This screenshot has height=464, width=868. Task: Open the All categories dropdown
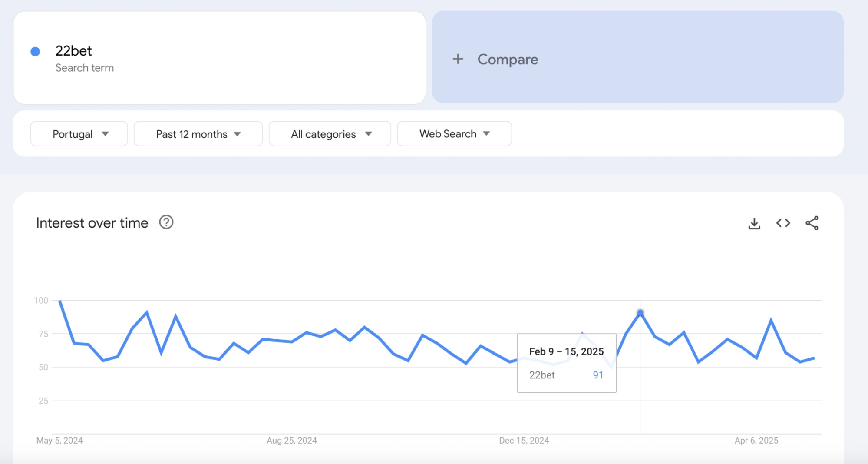coord(330,134)
